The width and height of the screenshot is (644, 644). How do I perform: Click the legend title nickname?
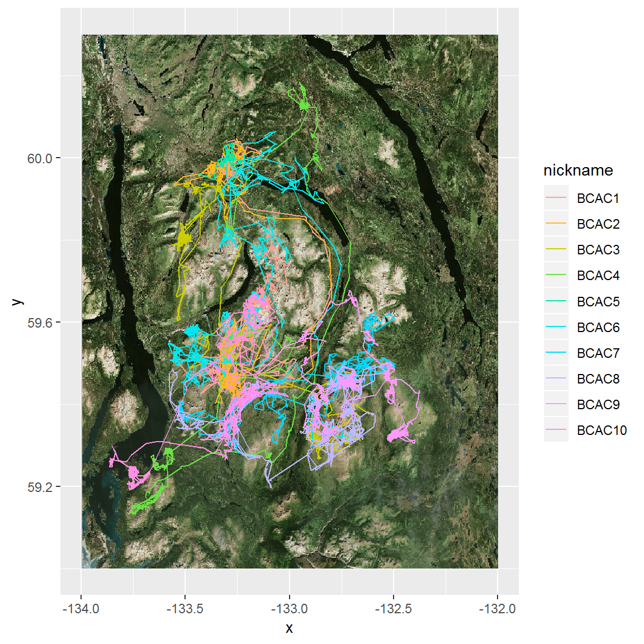578,170
